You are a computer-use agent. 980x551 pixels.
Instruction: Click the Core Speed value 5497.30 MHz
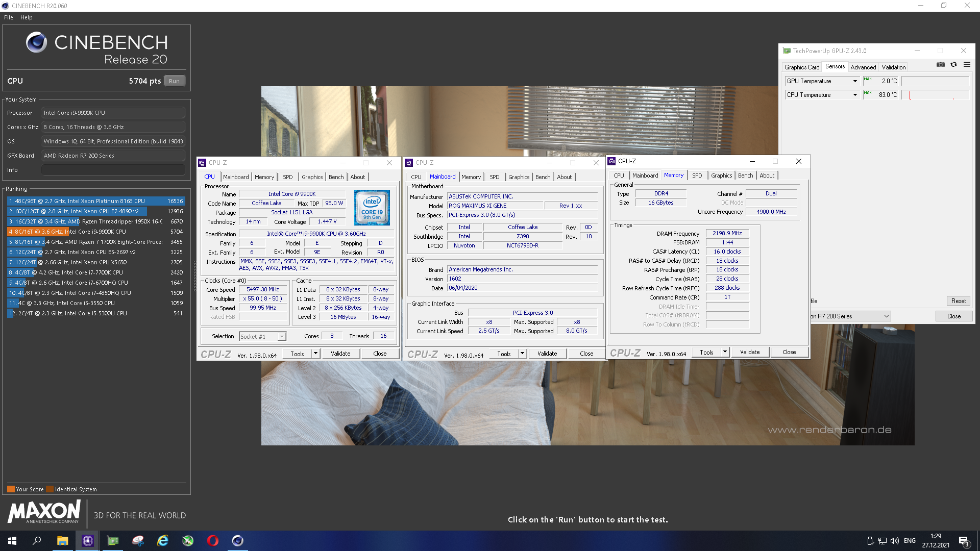click(x=263, y=289)
